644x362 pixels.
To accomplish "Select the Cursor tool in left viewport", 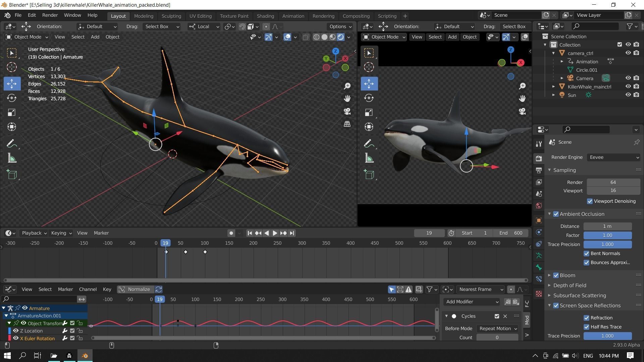I will point(12,67).
